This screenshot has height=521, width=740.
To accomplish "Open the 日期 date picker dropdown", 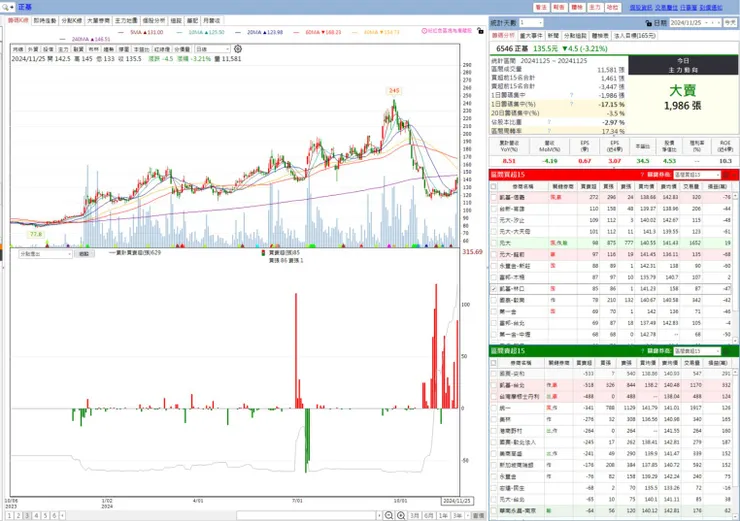I will tap(706, 23).
